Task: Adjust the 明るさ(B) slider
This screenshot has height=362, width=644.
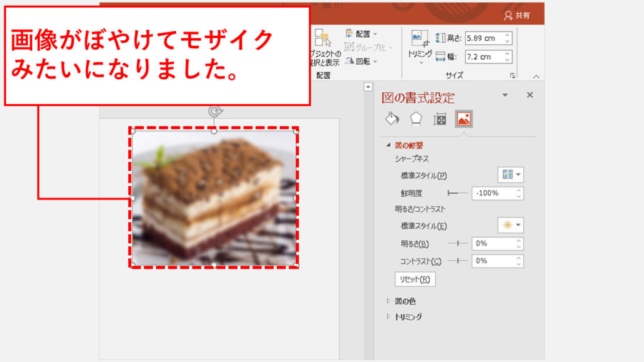Action: [x=457, y=243]
